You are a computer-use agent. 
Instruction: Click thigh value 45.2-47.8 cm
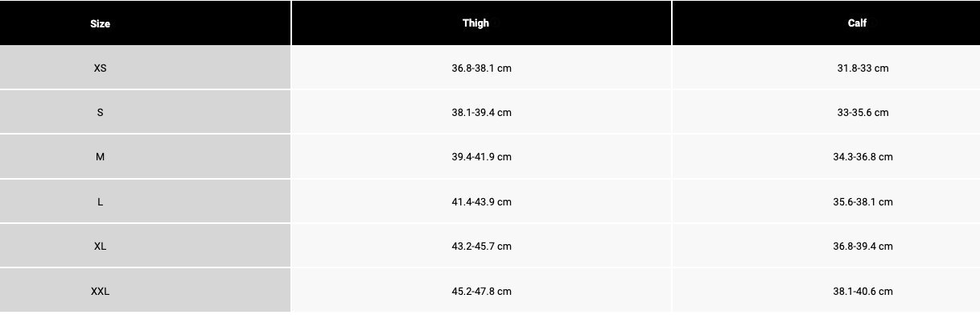click(481, 291)
